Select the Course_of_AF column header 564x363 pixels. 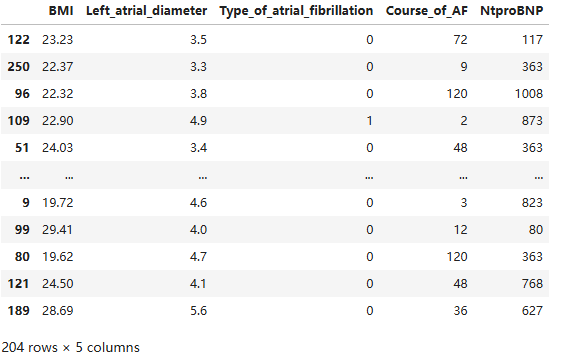[x=427, y=10]
